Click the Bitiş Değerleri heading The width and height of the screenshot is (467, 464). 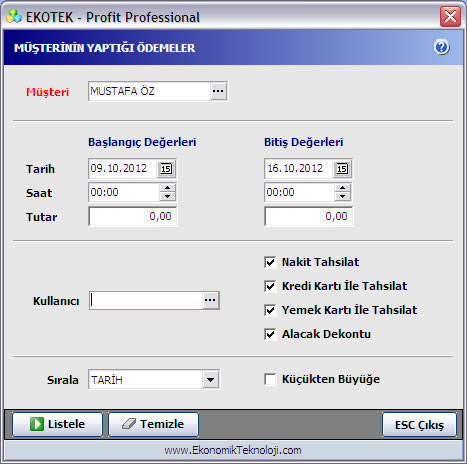pyautogui.click(x=304, y=142)
